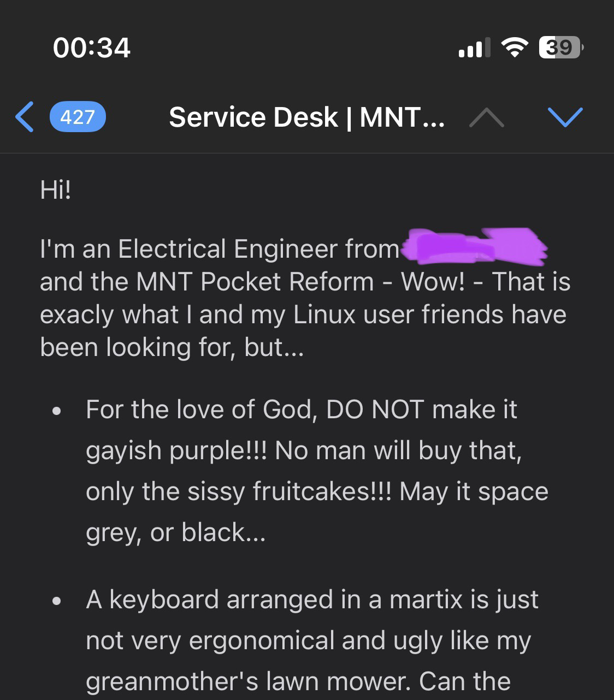The height and width of the screenshot is (700, 614).
Task: Tap the Wi-Fi status icon
Action: [515, 48]
